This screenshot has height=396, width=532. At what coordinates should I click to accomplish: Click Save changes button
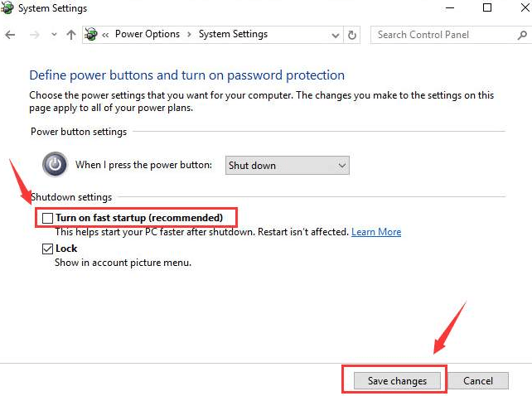(397, 381)
